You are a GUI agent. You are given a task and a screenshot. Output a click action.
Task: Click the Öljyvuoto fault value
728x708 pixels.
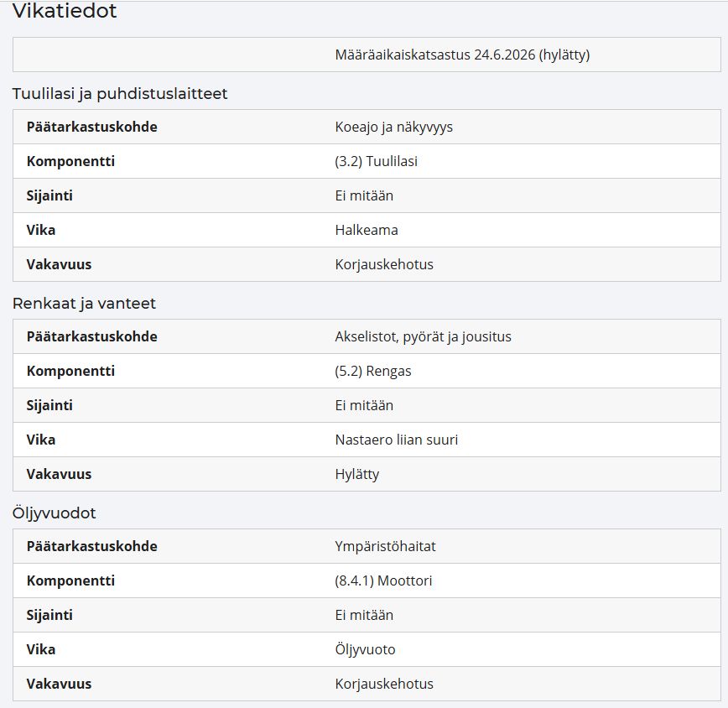click(365, 649)
